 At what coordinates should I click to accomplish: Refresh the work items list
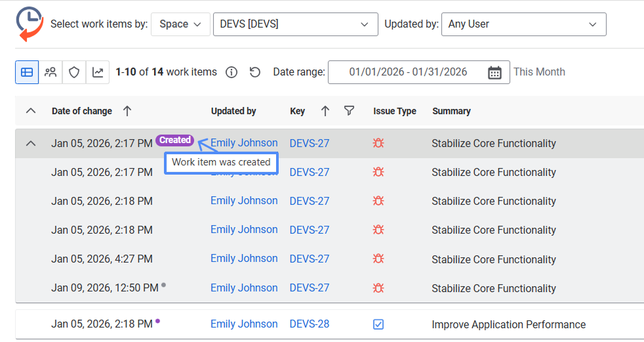coord(255,72)
